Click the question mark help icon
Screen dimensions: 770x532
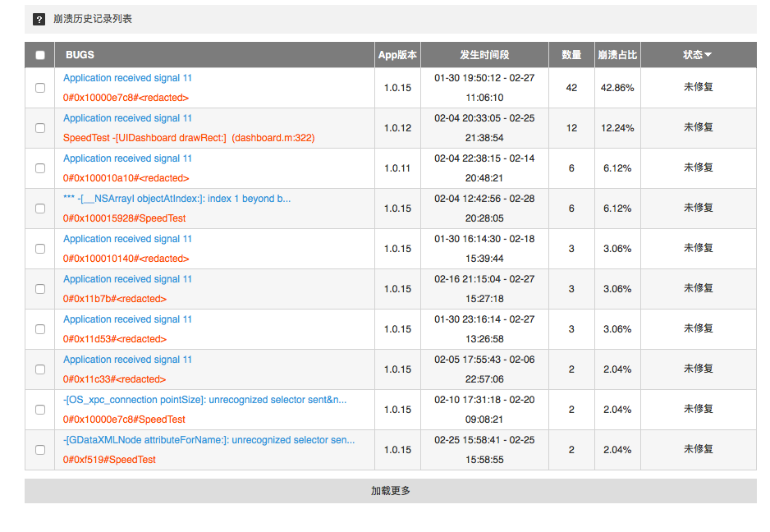tap(39, 19)
